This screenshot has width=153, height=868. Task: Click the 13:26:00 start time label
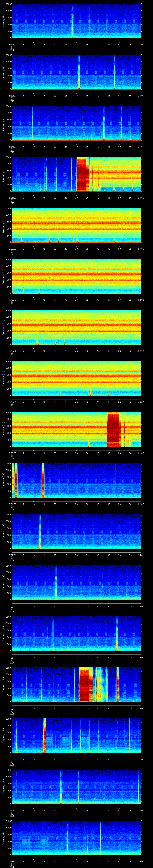pos(12,249)
